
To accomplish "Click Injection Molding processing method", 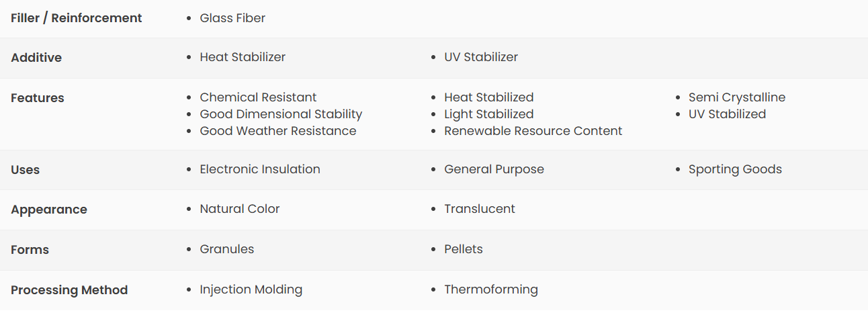I will pos(251,289).
